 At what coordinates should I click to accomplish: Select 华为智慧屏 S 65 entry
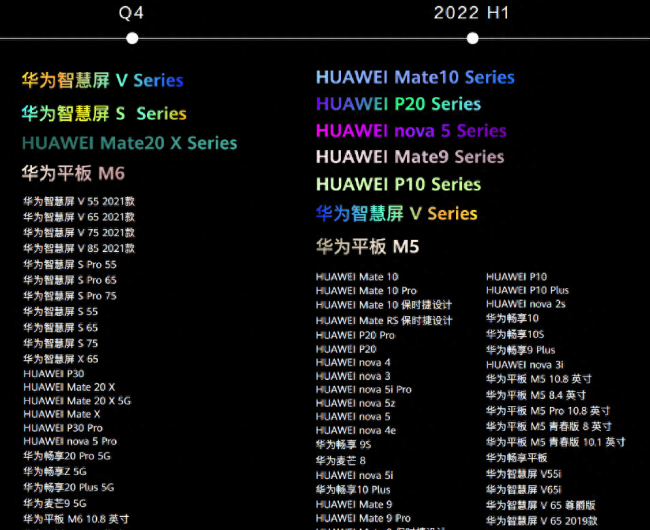tap(61, 328)
